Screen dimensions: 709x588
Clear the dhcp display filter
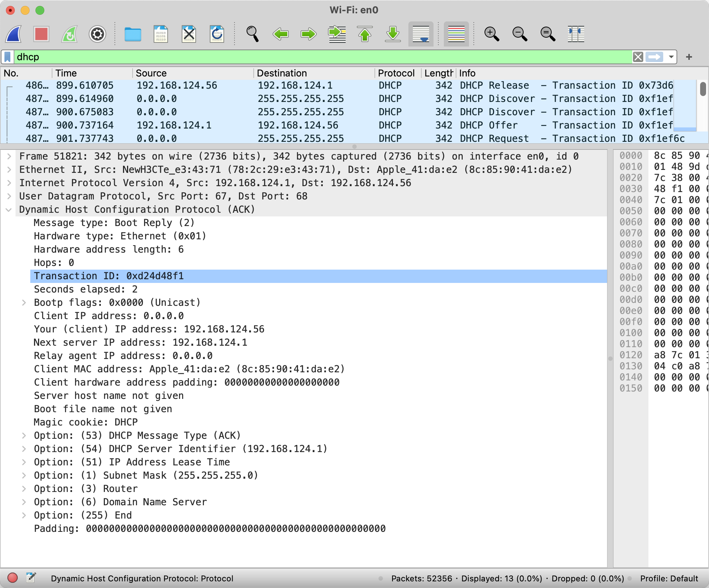click(x=638, y=57)
